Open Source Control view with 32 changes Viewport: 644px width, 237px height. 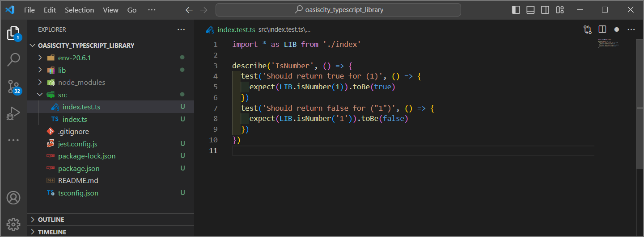[13, 87]
